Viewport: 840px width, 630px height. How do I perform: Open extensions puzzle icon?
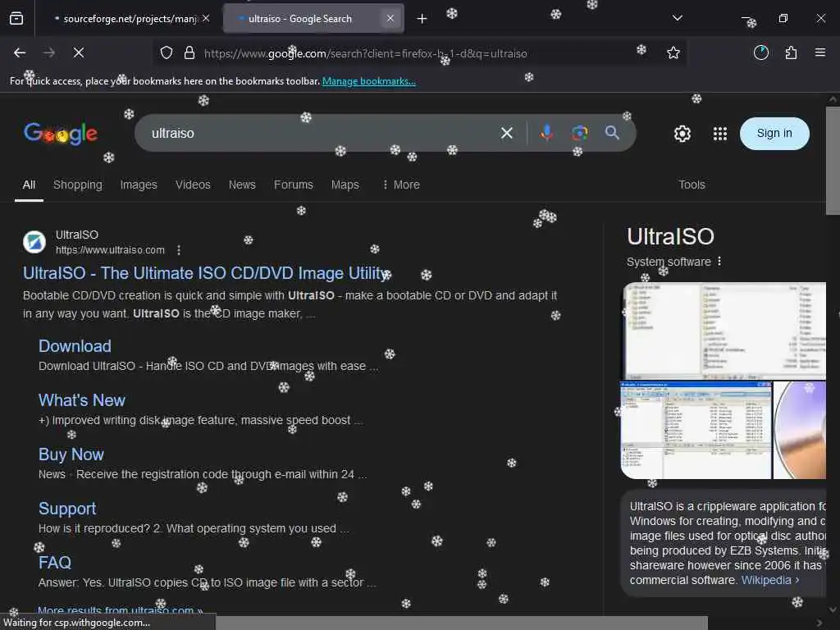791,52
